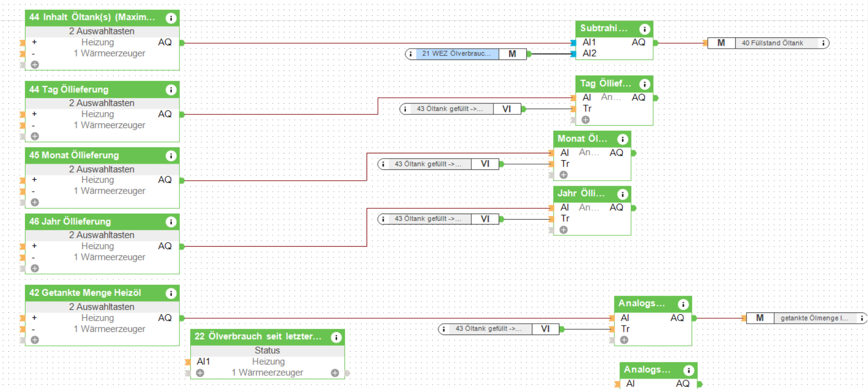Click minus input row of 46 Jahr Öllieferung
The image size is (868, 389).
click(34, 257)
